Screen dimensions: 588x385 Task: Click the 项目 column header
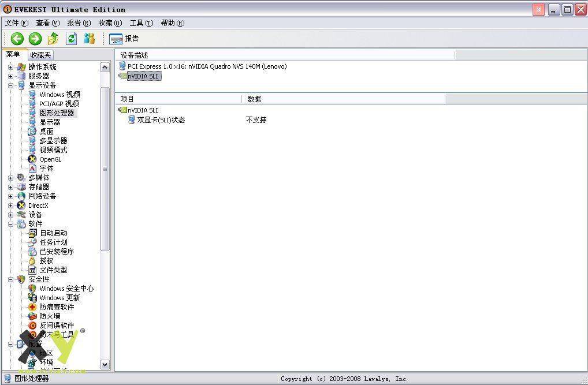tap(178, 99)
